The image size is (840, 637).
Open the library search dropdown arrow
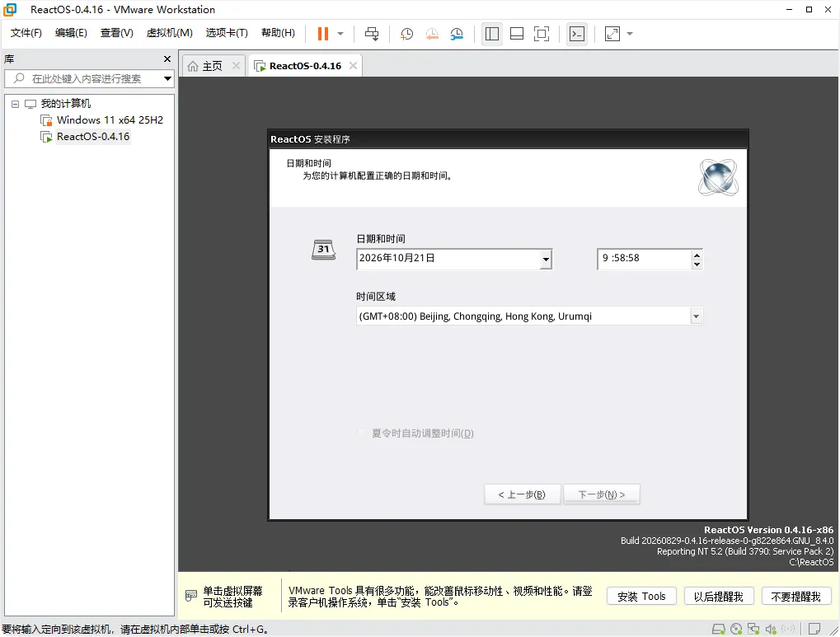point(167,79)
